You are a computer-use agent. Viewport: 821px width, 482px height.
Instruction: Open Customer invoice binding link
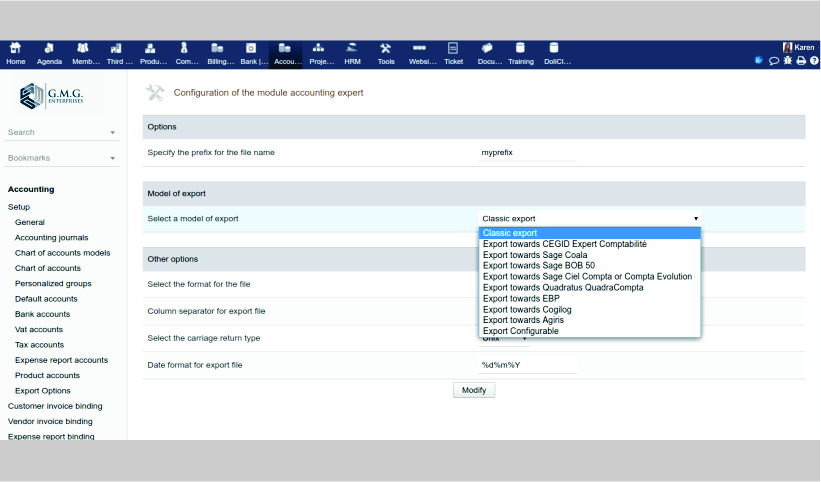(55, 406)
